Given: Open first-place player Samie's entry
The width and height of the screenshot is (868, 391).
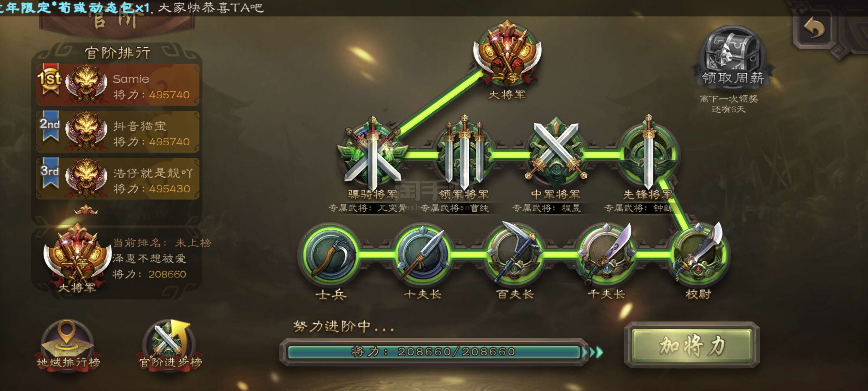Looking at the screenshot, I should pos(117,84).
